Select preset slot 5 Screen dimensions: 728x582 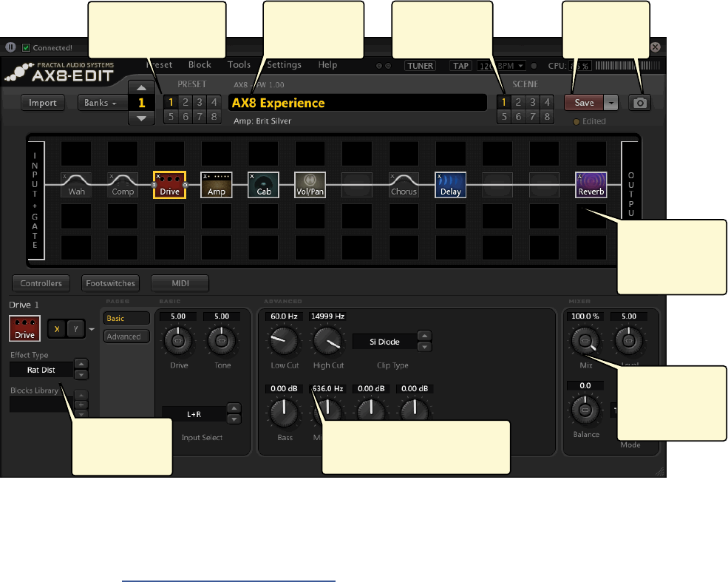[x=171, y=117]
